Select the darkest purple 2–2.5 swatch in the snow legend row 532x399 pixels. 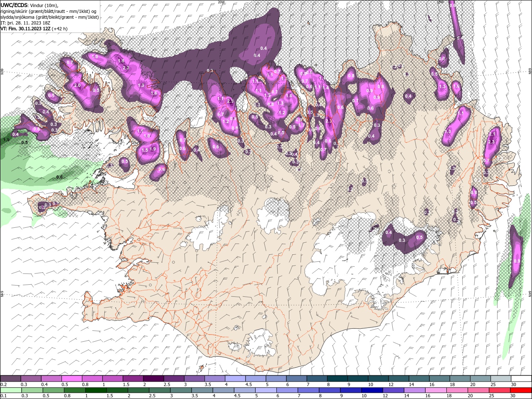point(153,379)
